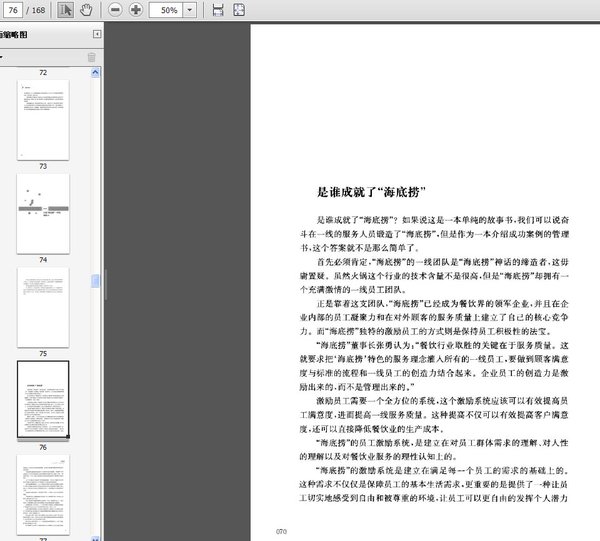Viewport: 600px width, 541px height.
Task: Select the page 75 thumbnail
Action: (45, 305)
